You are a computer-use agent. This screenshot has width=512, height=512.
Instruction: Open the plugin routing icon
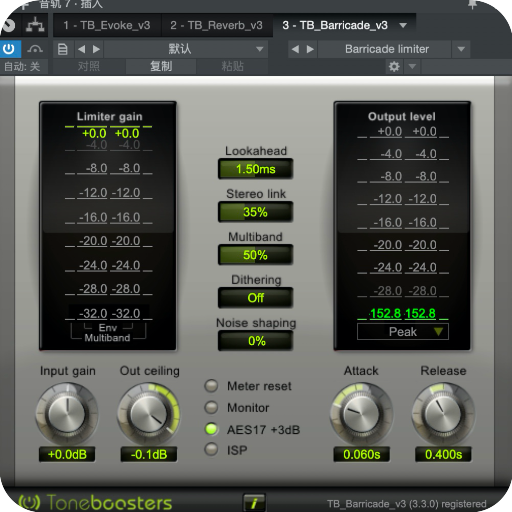pyautogui.click(x=35, y=25)
